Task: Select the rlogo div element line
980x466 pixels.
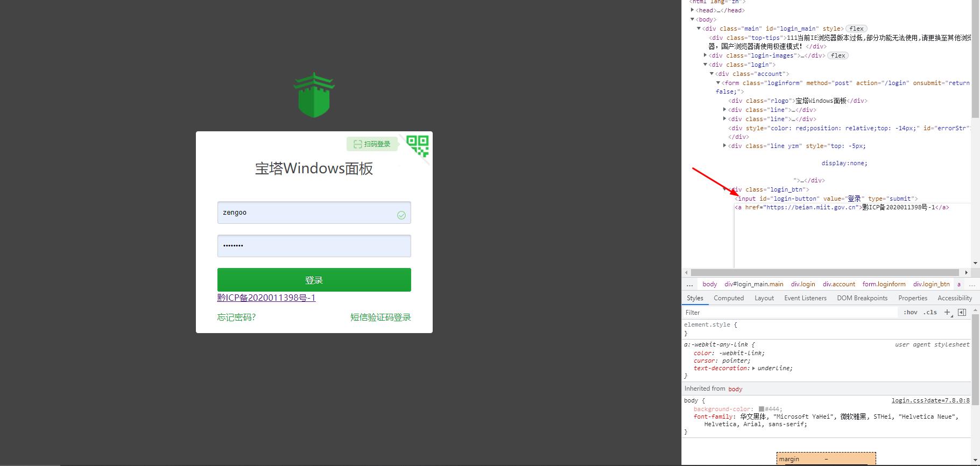Action: 798,101
